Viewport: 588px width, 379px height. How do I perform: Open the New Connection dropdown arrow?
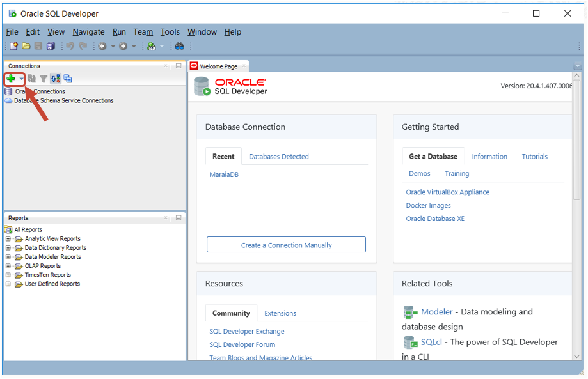click(21, 79)
